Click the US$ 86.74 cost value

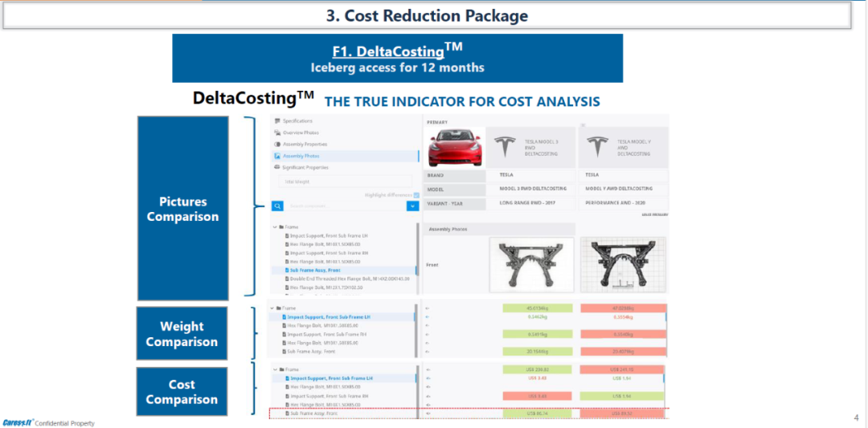coord(538,414)
